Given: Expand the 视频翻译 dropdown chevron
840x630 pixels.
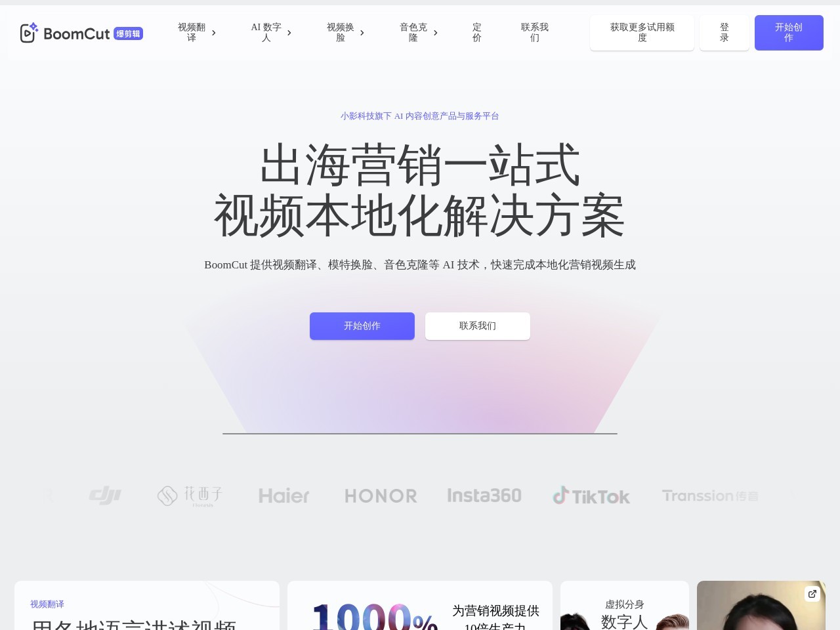Looking at the screenshot, I should 214,33.
